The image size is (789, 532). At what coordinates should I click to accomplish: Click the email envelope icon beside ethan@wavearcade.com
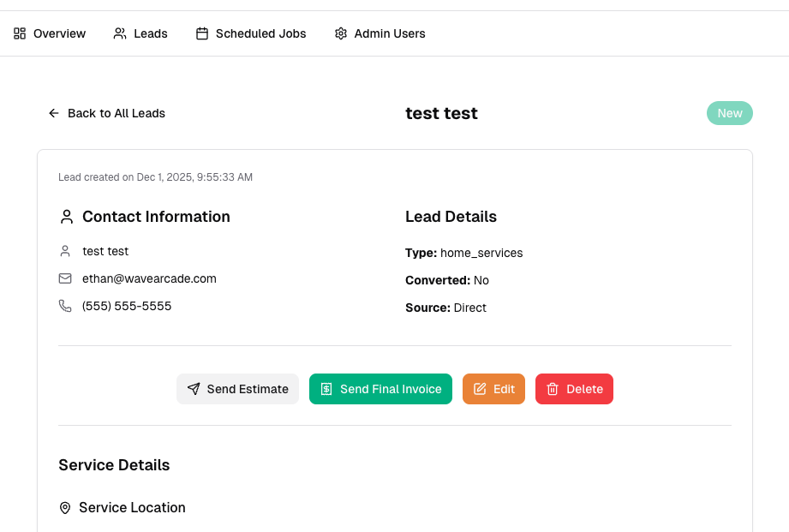65,278
